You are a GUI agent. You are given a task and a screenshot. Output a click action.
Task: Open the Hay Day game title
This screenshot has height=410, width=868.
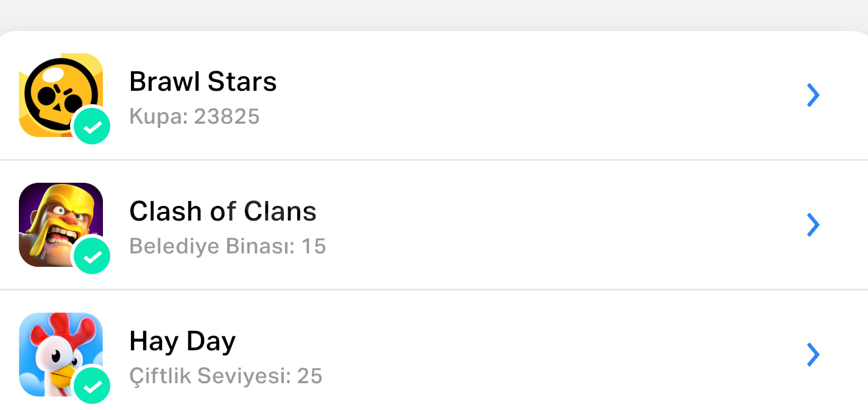[182, 341]
